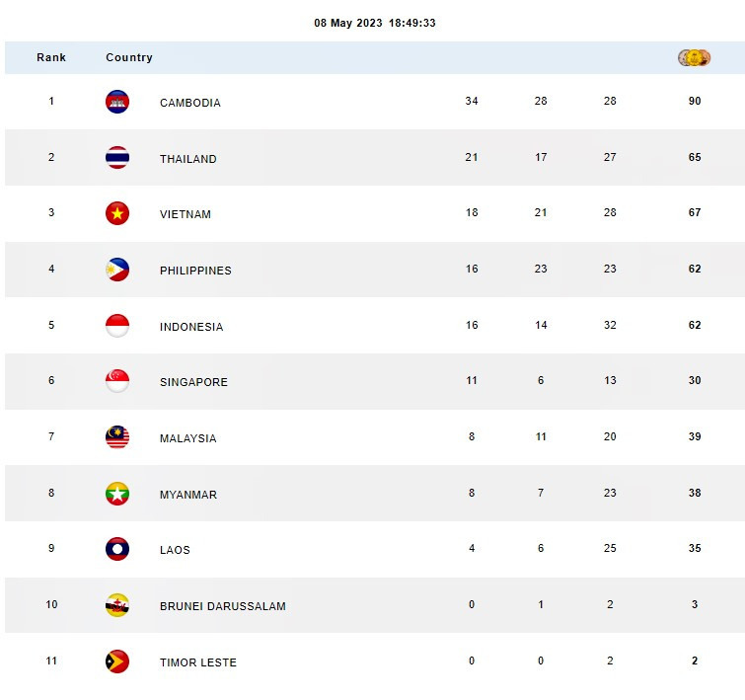This screenshot has width=745, height=700.
Task: Open the VIETNAM country link
Action: point(186,214)
